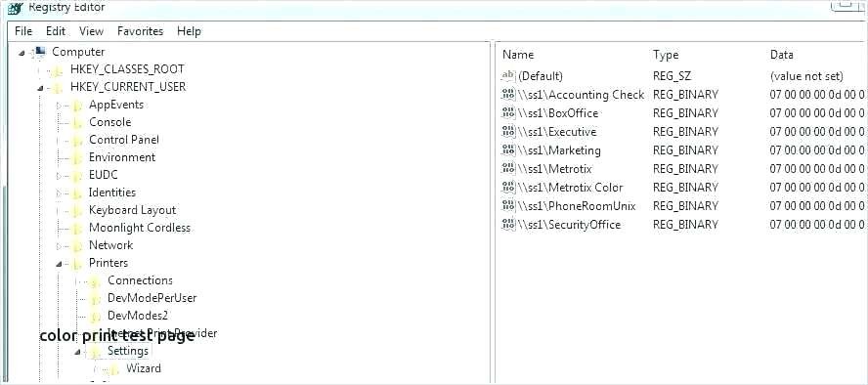
Task: Click the binary icon for \\ss1\SecurityOffice
Action: 508,225
